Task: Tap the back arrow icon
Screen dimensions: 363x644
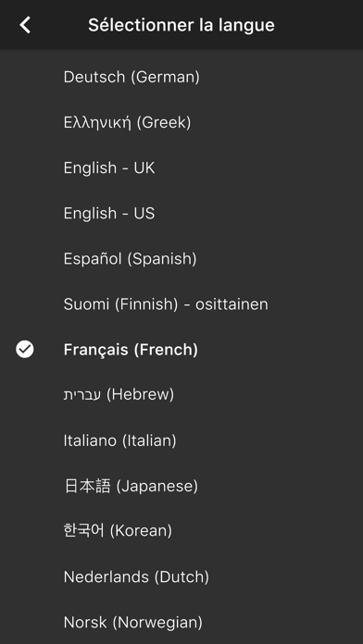Action: [x=25, y=25]
